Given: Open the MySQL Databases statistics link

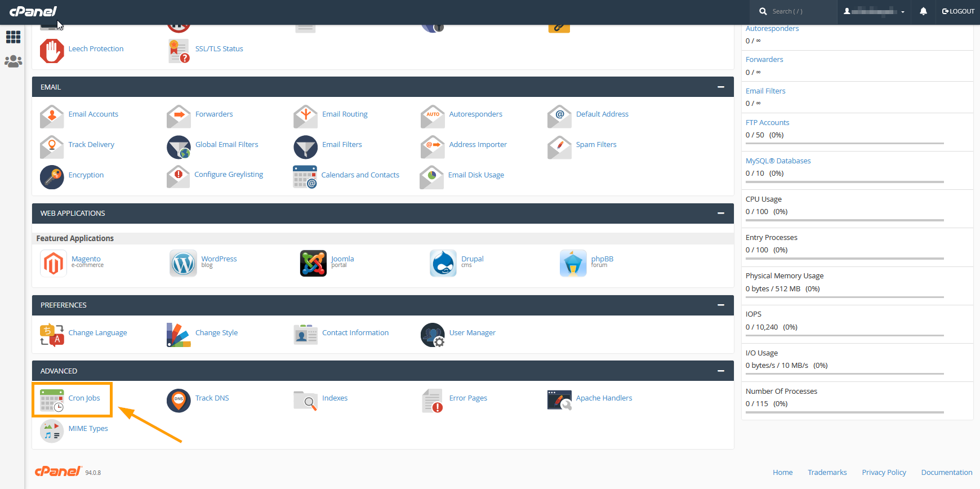Looking at the screenshot, I should [778, 161].
